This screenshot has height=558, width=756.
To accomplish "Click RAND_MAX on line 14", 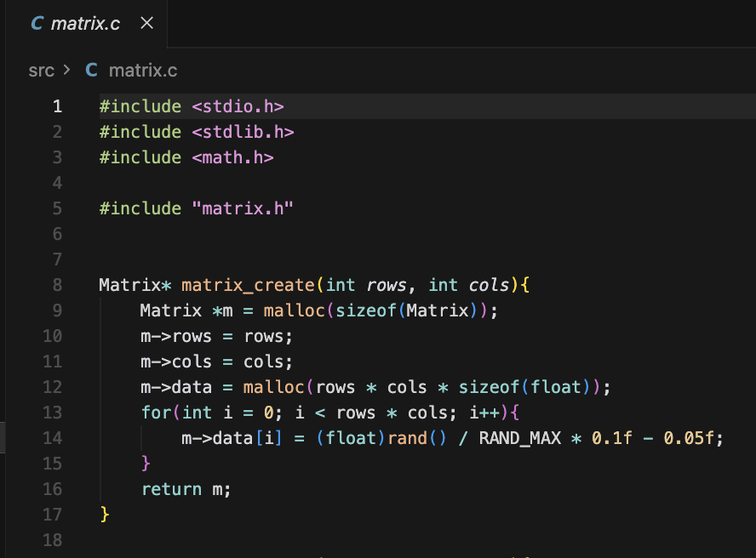I will click(x=520, y=439).
